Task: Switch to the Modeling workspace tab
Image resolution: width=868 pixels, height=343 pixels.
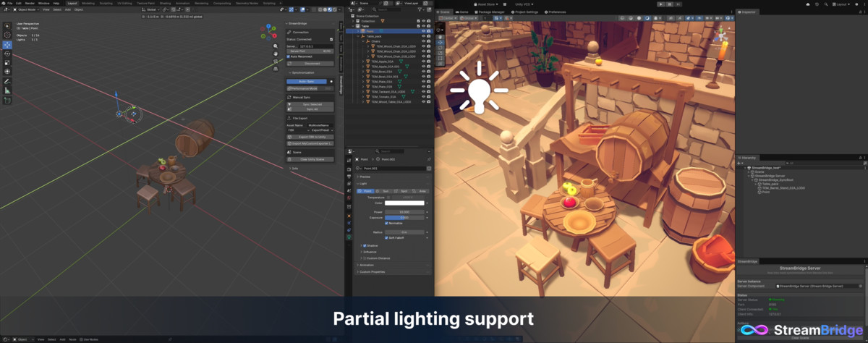Action: (88, 3)
